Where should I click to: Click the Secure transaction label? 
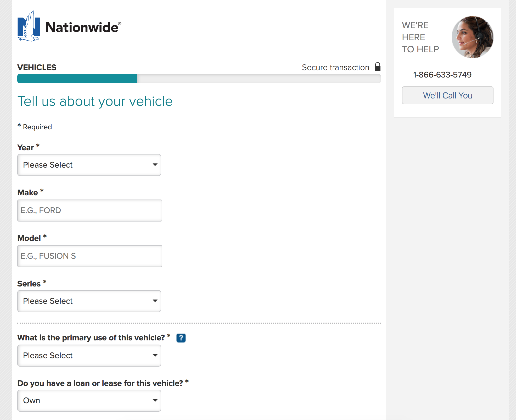pos(335,68)
